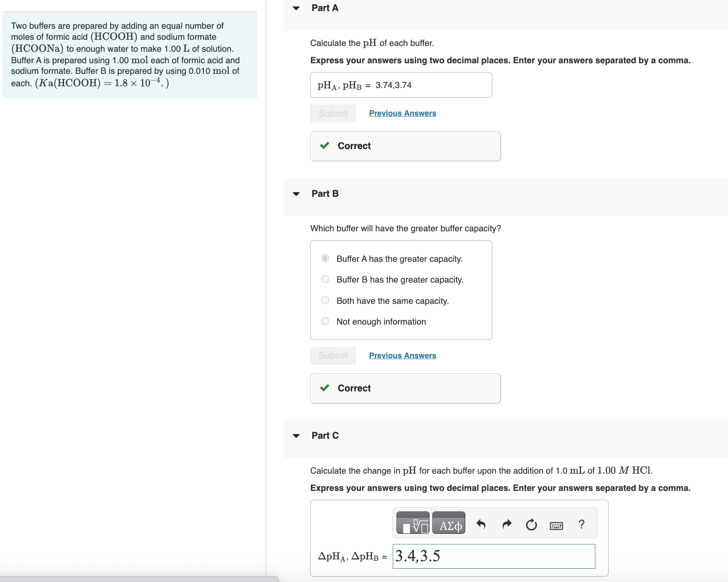Select "Both have the same capacity"
This screenshot has height=582, width=728.
(324, 300)
